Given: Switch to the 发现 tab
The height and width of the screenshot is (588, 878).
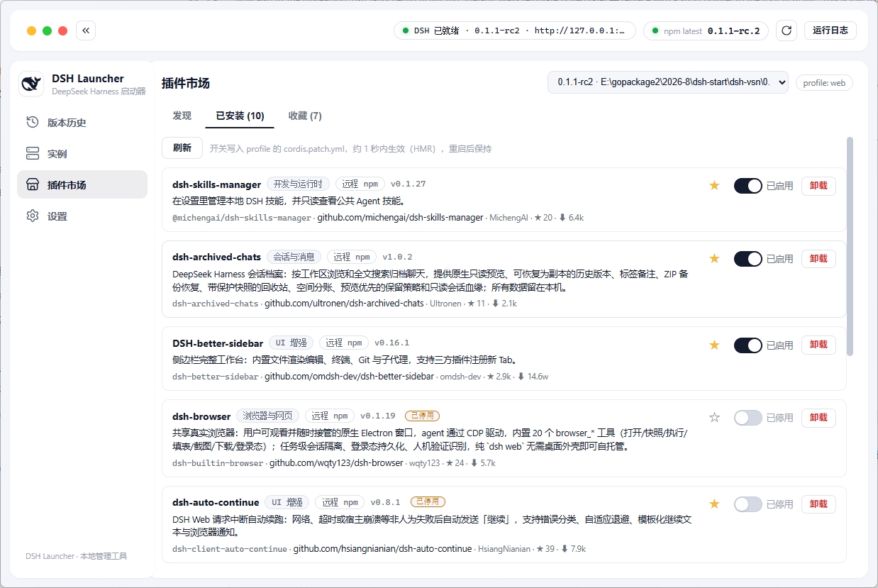Looking at the screenshot, I should click(182, 116).
